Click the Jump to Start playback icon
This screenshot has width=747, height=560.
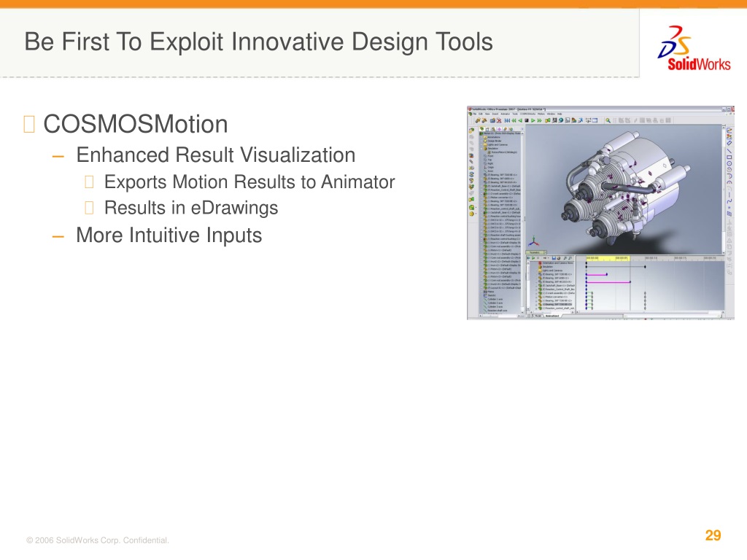[x=508, y=120]
